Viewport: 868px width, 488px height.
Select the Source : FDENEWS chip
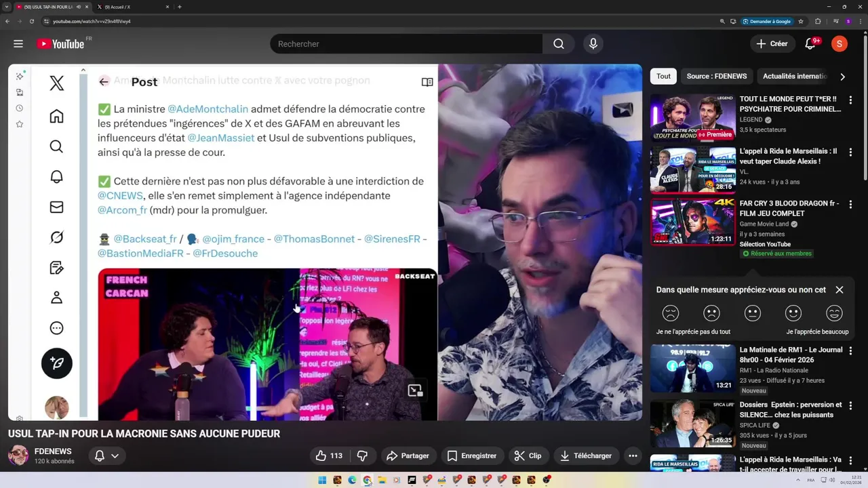(x=716, y=77)
